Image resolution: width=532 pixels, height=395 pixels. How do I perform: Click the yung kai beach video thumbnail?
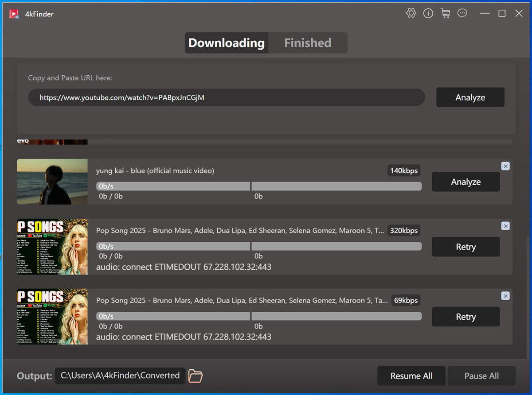pos(52,182)
